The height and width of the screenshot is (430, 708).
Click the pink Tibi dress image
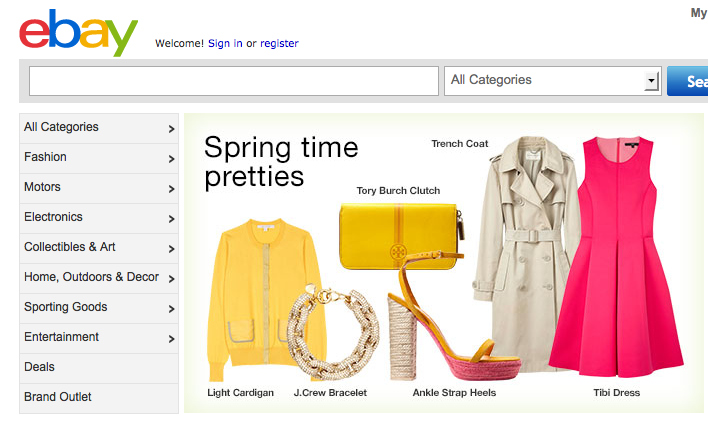[617, 257]
